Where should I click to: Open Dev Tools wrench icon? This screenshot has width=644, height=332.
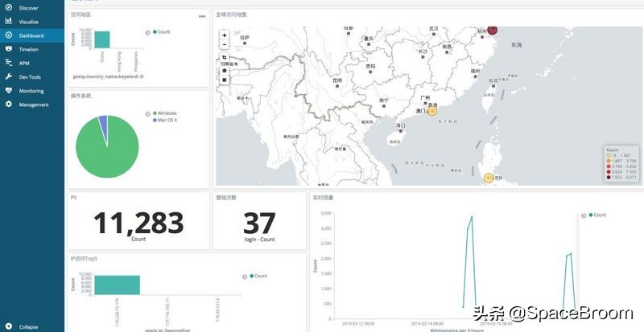point(9,76)
